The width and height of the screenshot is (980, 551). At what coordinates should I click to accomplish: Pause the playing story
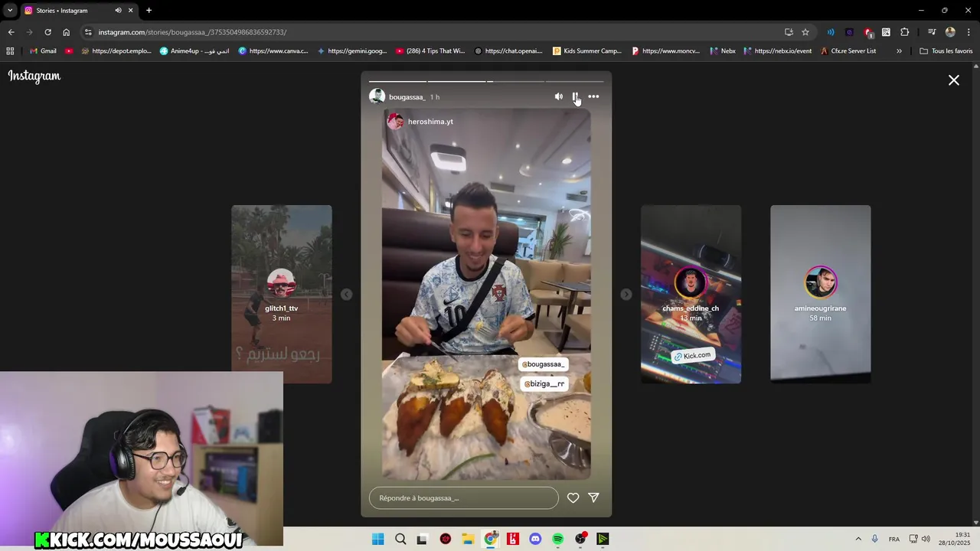[575, 96]
